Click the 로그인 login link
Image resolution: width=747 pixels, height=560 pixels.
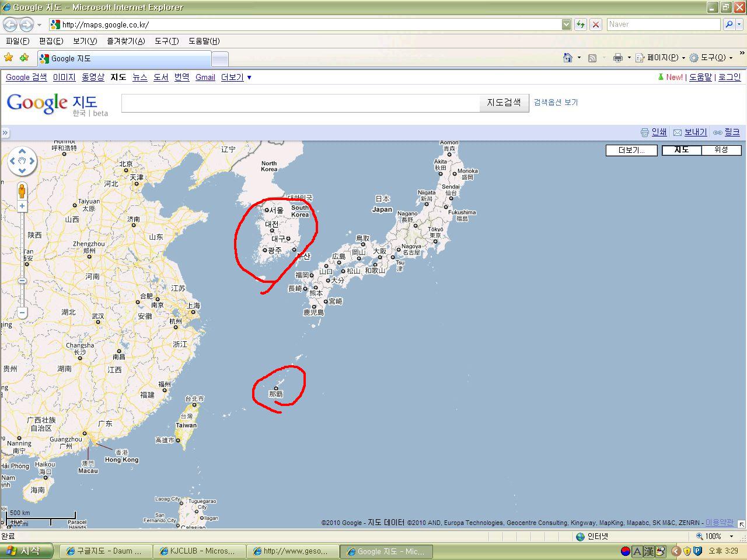[x=729, y=77]
